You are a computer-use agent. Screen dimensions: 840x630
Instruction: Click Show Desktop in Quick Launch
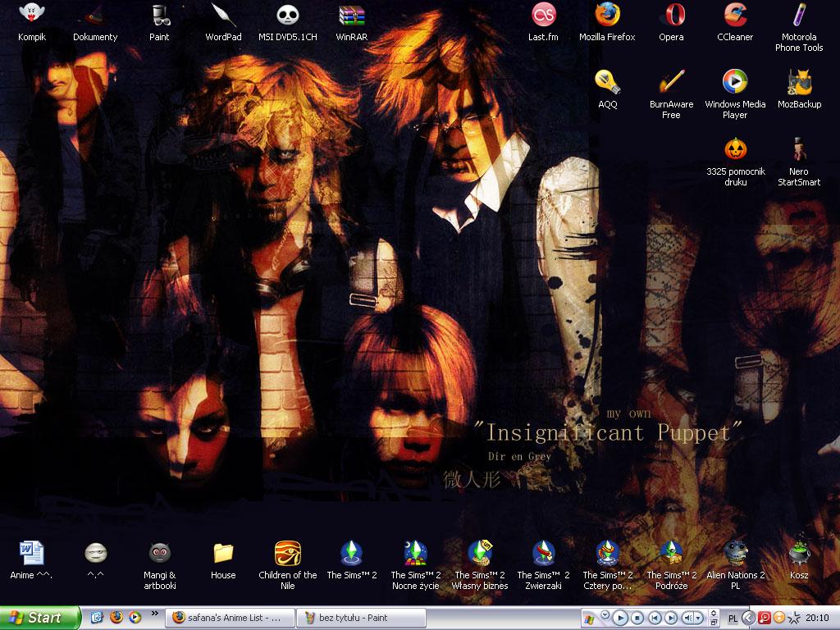tap(97, 618)
